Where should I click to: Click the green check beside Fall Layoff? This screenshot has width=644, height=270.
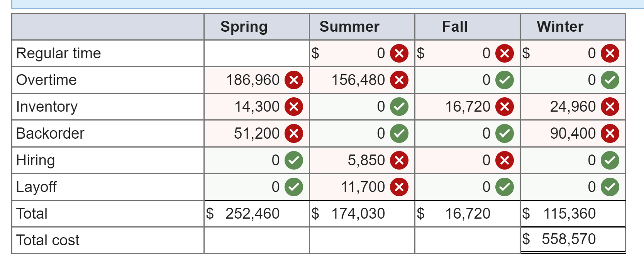[505, 187]
